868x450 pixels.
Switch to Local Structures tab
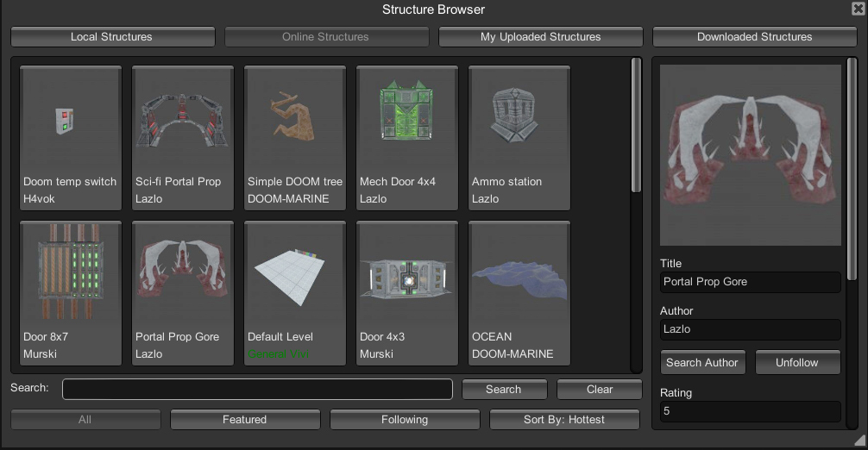[x=113, y=37]
